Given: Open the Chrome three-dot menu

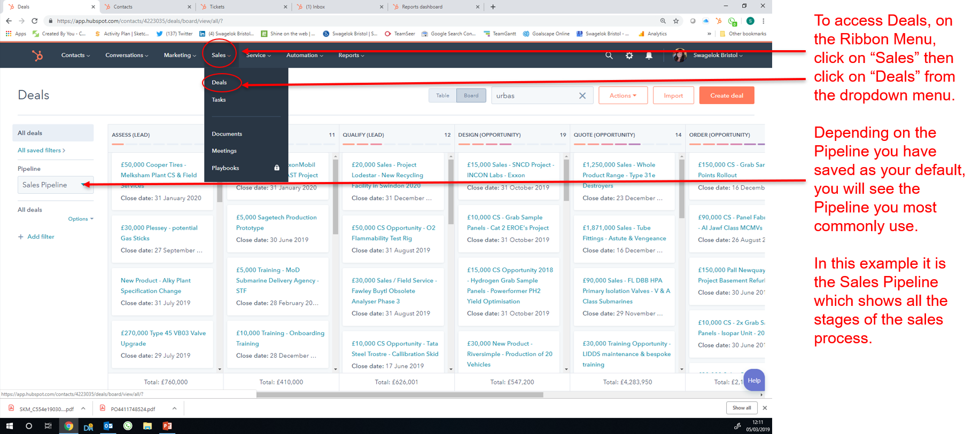Looking at the screenshot, I should tap(764, 21).
